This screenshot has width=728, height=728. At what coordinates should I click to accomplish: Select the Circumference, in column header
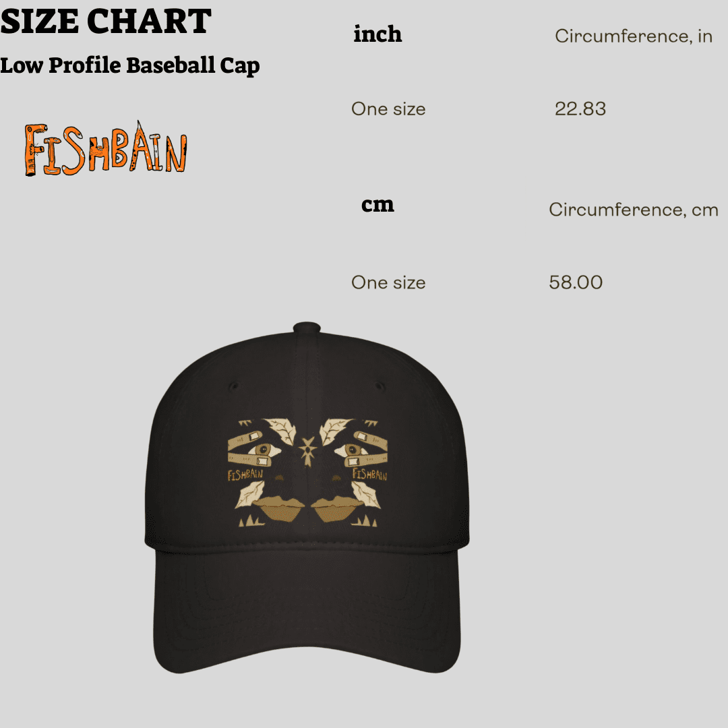(x=633, y=36)
